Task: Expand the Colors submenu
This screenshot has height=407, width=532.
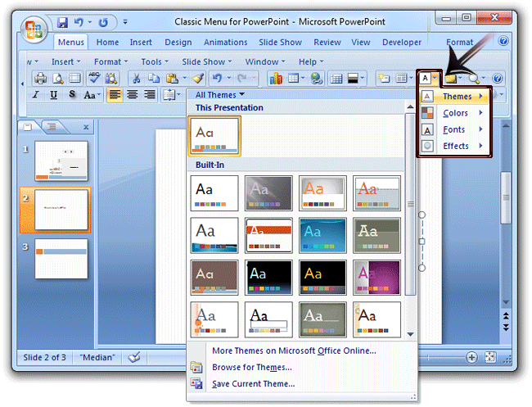Action: click(454, 113)
